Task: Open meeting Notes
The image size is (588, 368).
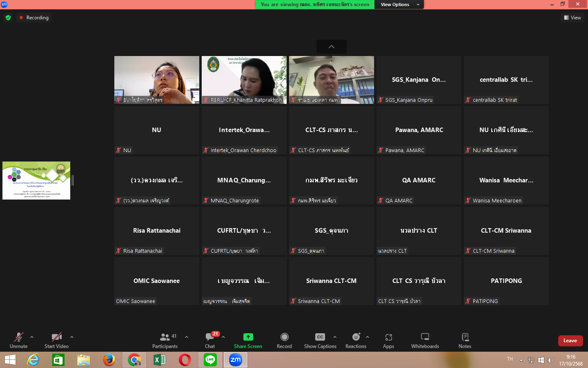Action: tap(465, 340)
